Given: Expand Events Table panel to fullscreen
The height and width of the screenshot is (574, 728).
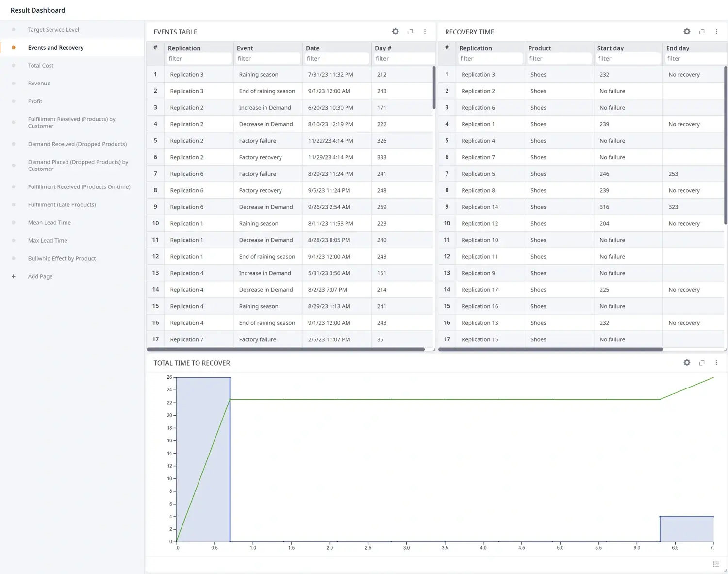Looking at the screenshot, I should [x=410, y=32].
